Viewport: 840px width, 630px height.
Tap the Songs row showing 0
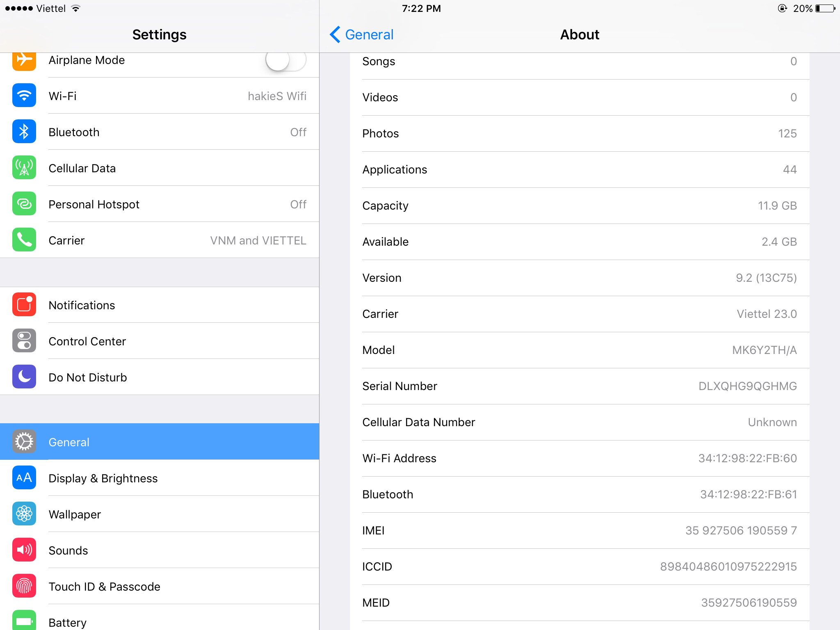pos(580,66)
